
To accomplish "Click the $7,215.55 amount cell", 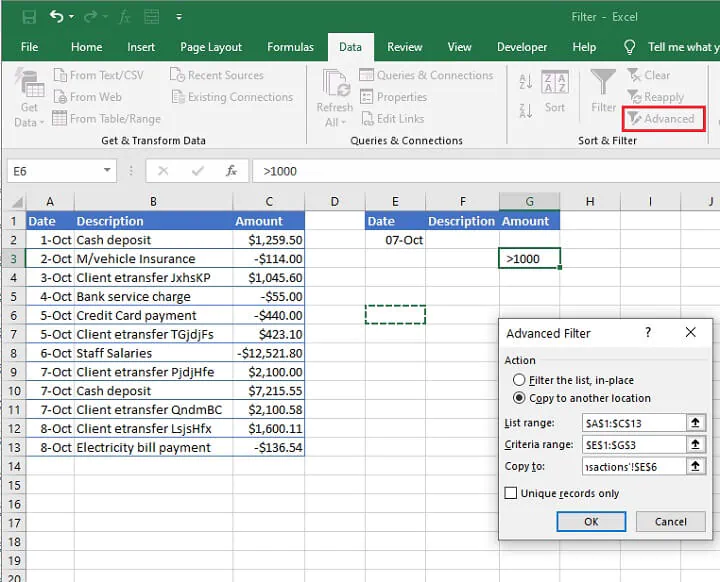I will click(x=269, y=390).
